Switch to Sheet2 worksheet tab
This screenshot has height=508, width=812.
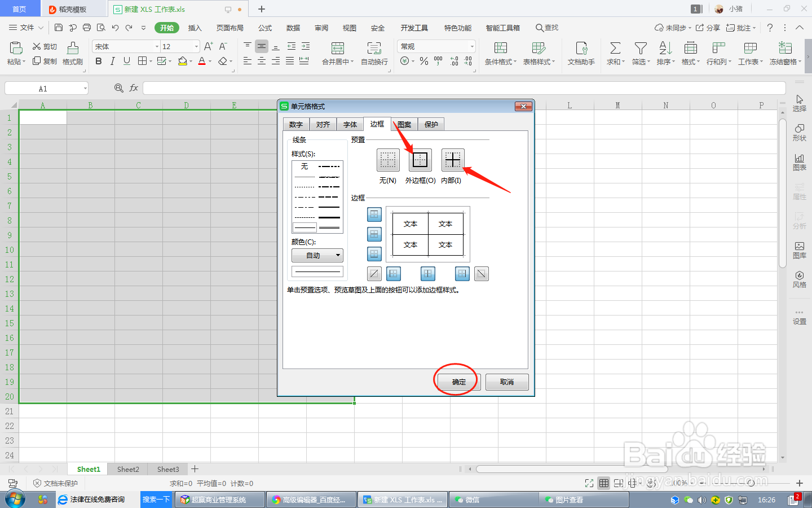[x=128, y=469]
